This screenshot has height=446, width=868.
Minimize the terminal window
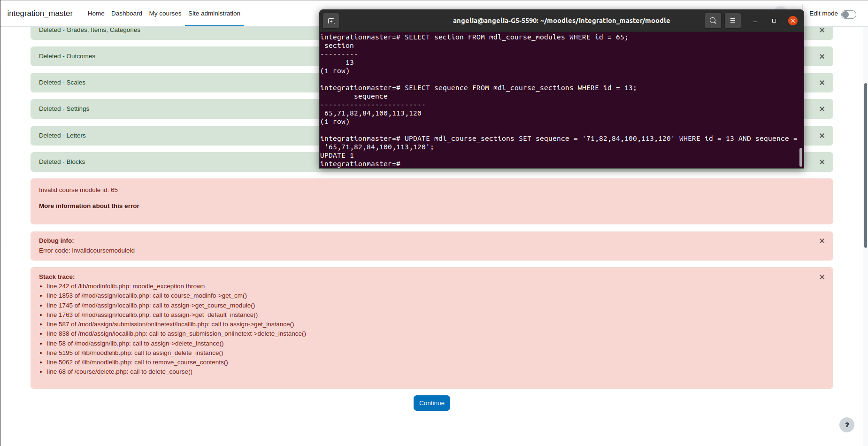(755, 21)
